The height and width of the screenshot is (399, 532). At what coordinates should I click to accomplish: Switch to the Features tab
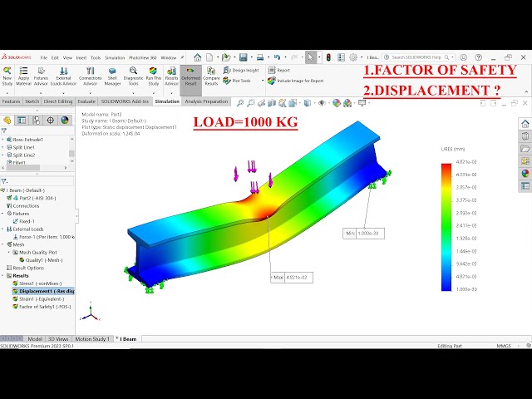(x=11, y=101)
